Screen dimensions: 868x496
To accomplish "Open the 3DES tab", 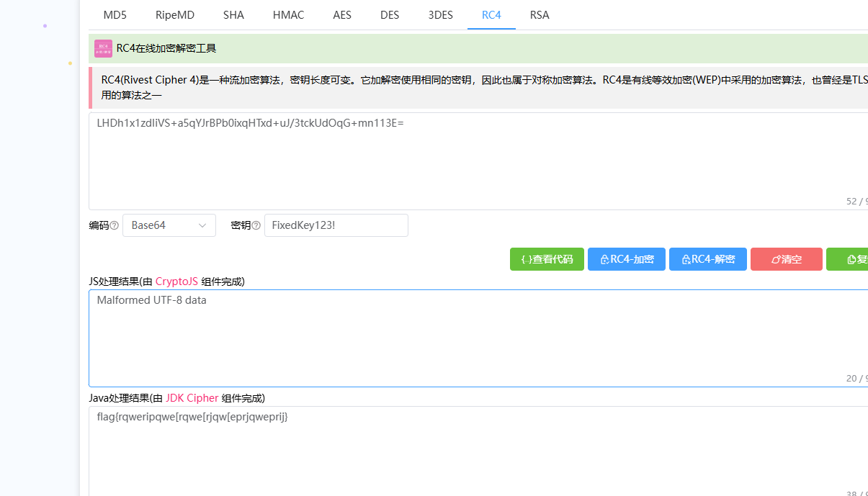I will pos(440,15).
